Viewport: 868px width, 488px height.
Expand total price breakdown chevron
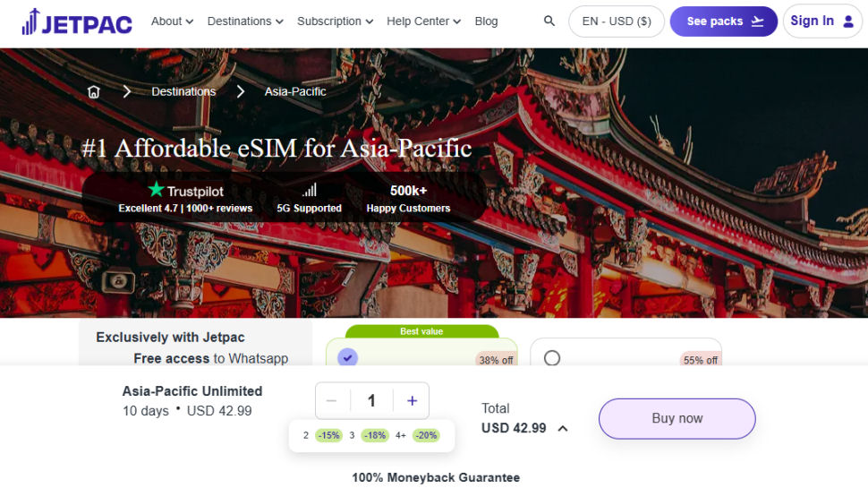coord(563,428)
